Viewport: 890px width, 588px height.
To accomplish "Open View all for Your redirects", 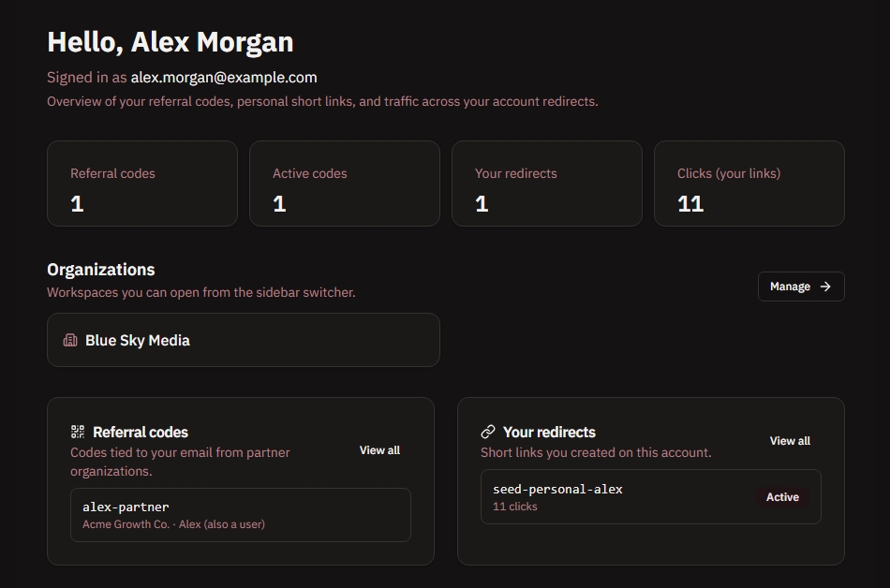I will 790,441.
